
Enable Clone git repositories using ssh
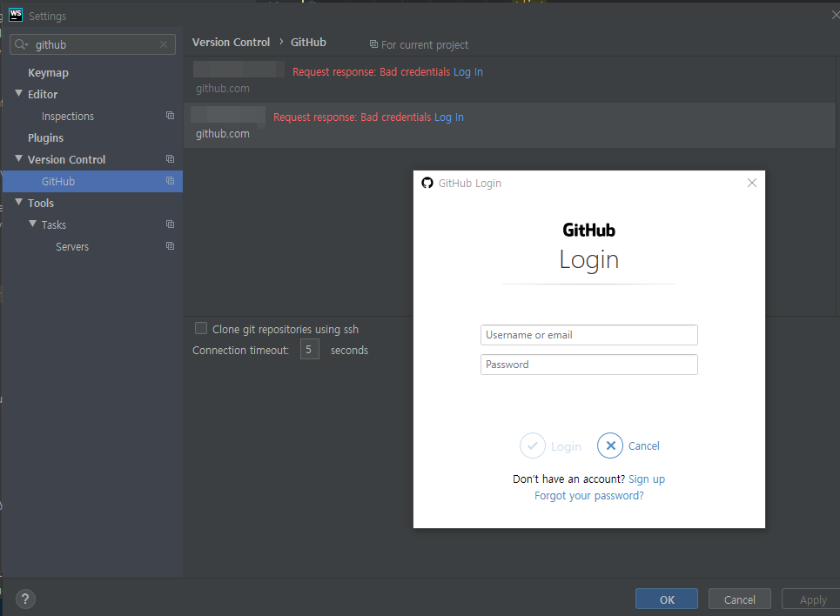pyautogui.click(x=201, y=328)
